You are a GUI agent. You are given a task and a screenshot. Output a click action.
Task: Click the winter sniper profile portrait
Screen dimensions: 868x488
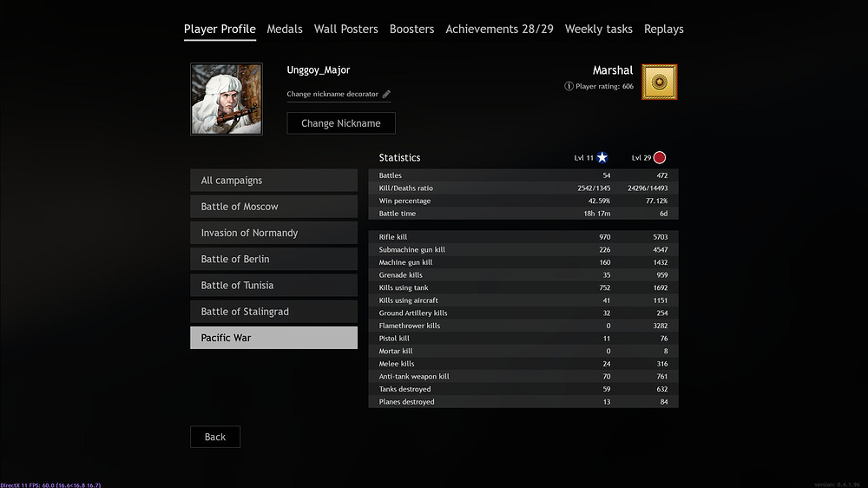click(227, 99)
